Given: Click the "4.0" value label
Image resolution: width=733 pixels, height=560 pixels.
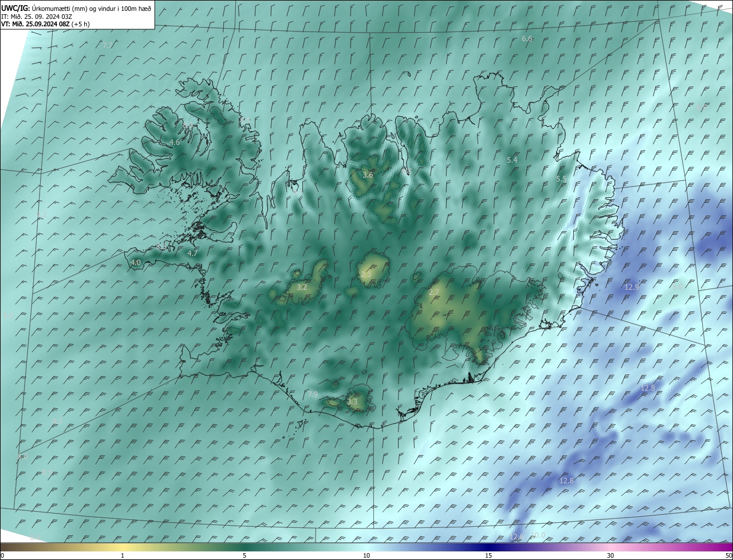Looking at the screenshot, I should [x=136, y=262].
